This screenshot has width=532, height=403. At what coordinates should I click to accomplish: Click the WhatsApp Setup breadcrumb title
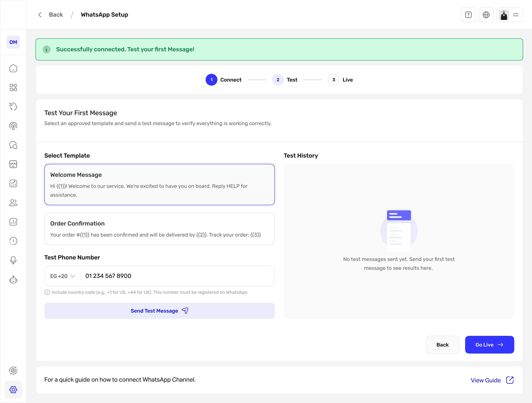104,15
